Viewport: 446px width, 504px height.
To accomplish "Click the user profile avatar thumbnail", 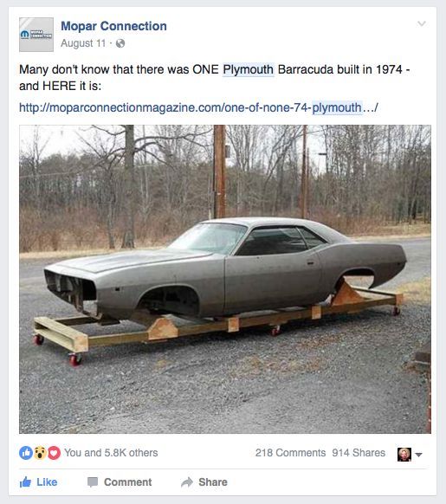I will 404,454.
